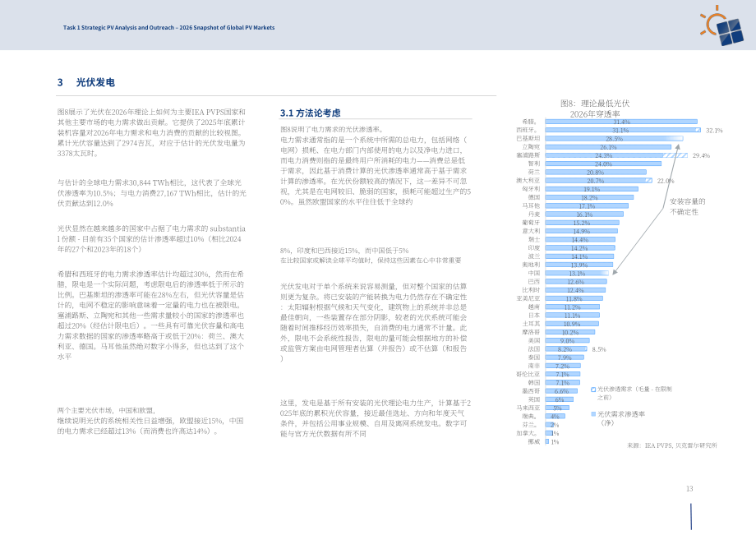Click the 葡萄牙 15.2% bar
This screenshot has width=756, height=535.
tap(582, 223)
